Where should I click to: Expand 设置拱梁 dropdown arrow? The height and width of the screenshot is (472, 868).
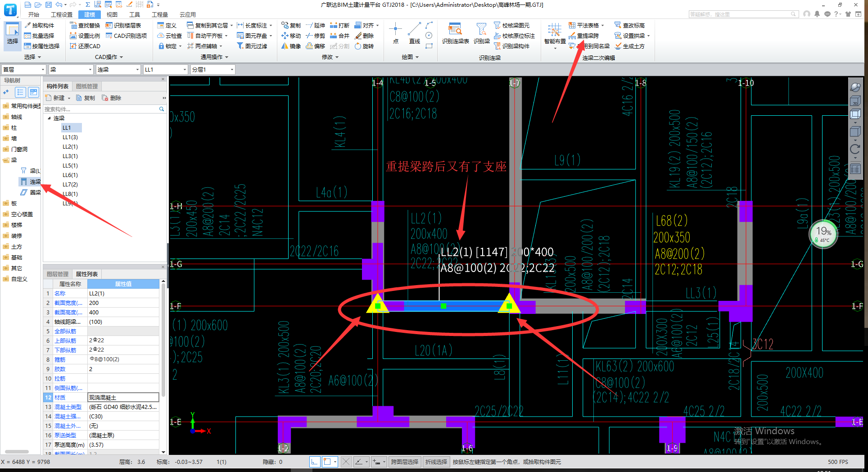(x=648, y=36)
